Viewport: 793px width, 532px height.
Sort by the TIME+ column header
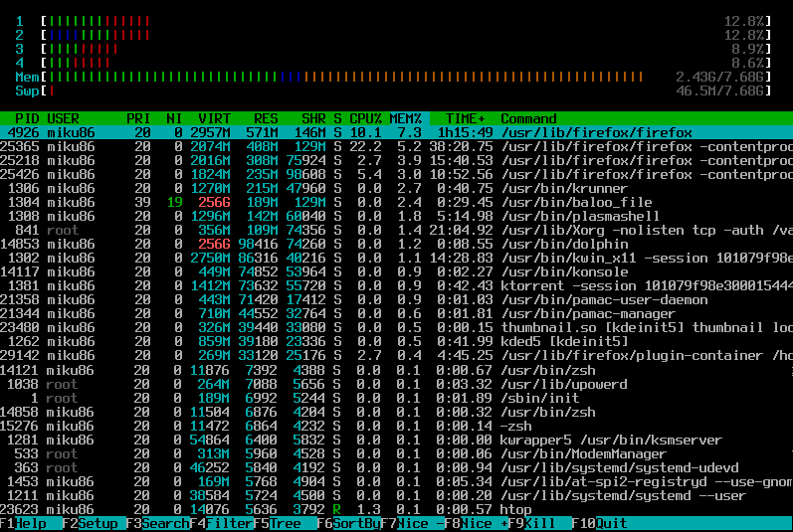point(465,118)
